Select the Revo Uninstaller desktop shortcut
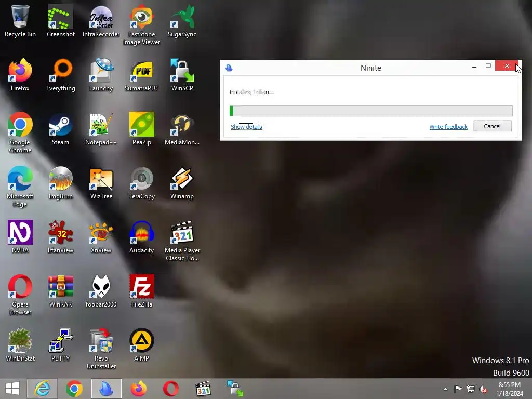The width and height of the screenshot is (532, 399). 101,349
